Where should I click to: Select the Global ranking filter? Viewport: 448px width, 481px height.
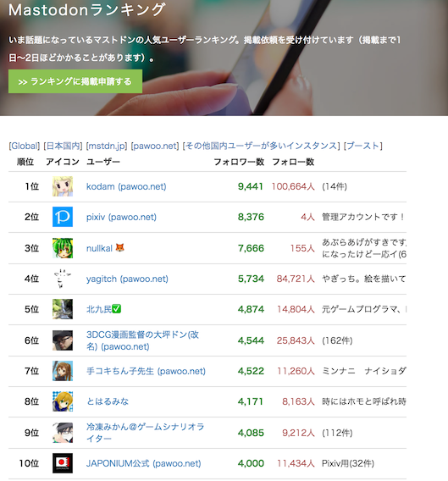[25, 146]
